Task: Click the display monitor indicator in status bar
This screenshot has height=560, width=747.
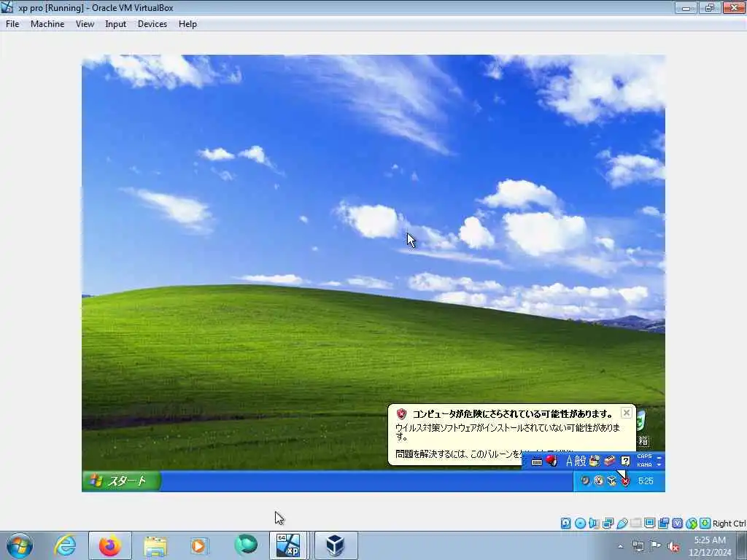Action: click(x=649, y=524)
